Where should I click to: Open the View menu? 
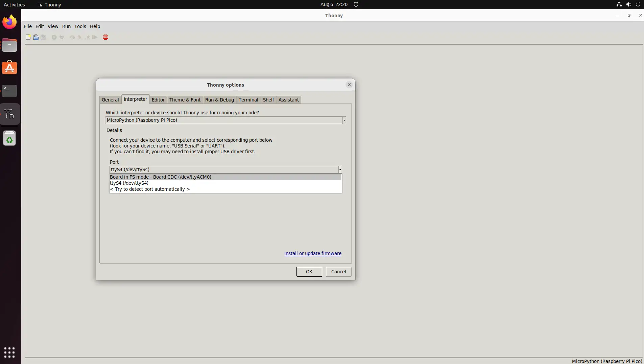(53, 26)
